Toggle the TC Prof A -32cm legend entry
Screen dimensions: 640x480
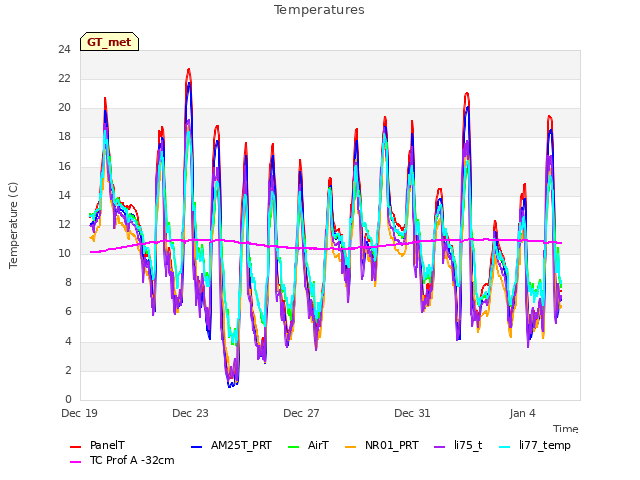click(x=122, y=460)
